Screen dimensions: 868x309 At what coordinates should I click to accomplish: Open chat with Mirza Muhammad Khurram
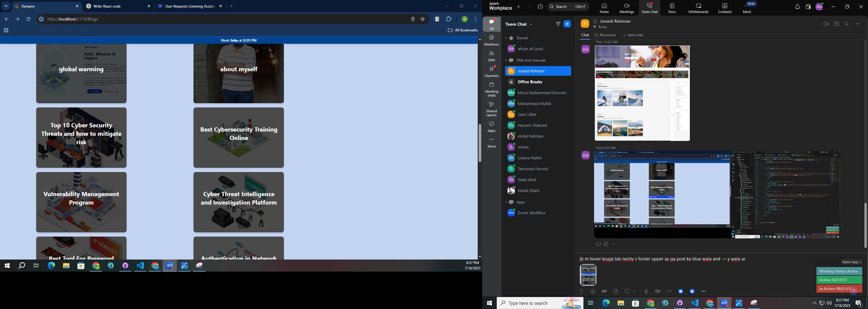click(x=538, y=93)
